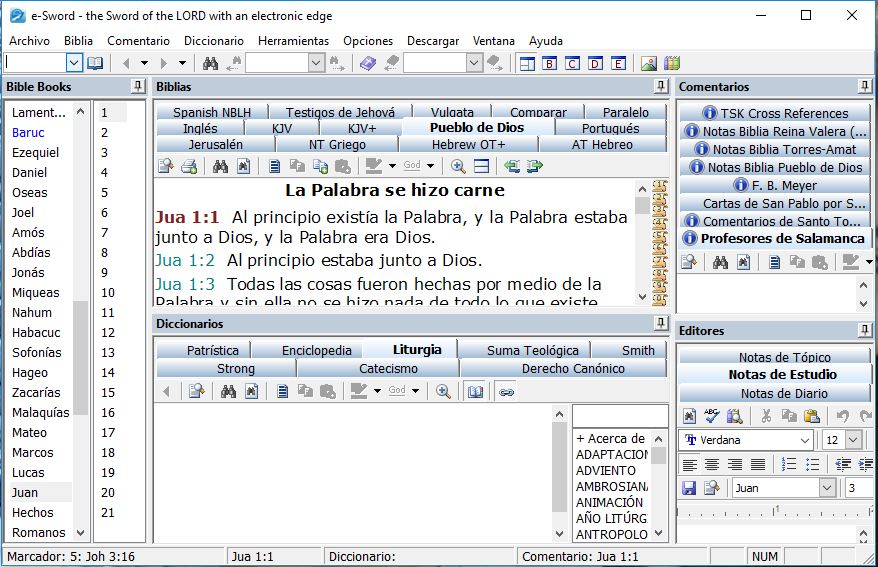This screenshot has height=567, width=878.
Task: Click the bulleted list icon in Editores
Action: 812,464
